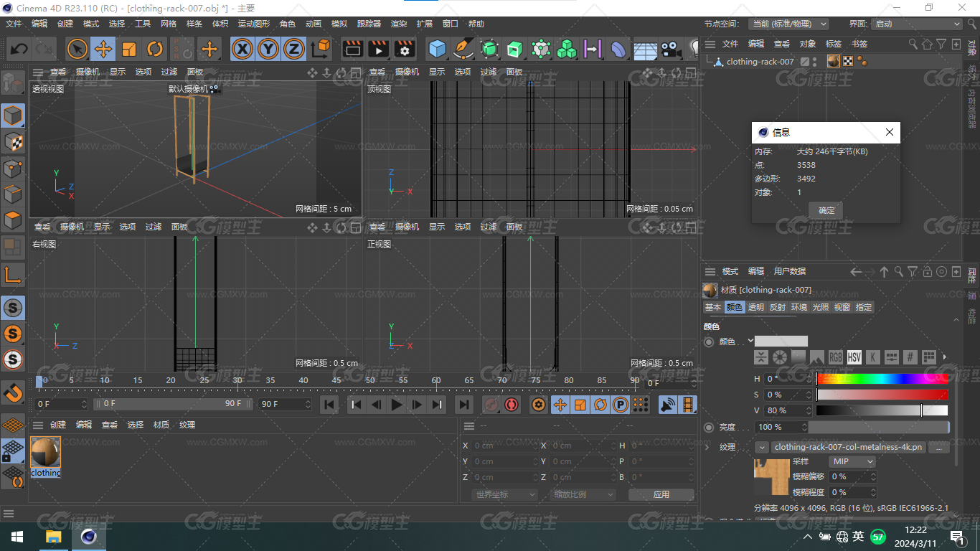
Task: Open the 帮助 menu
Action: pyautogui.click(x=476, y=24)
